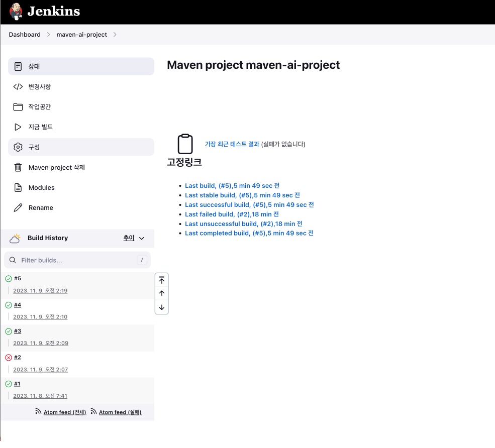Click date 2023. 11. 9. 오전 2:10
This screenshot has width=495, height=448.
click(40, 317)
